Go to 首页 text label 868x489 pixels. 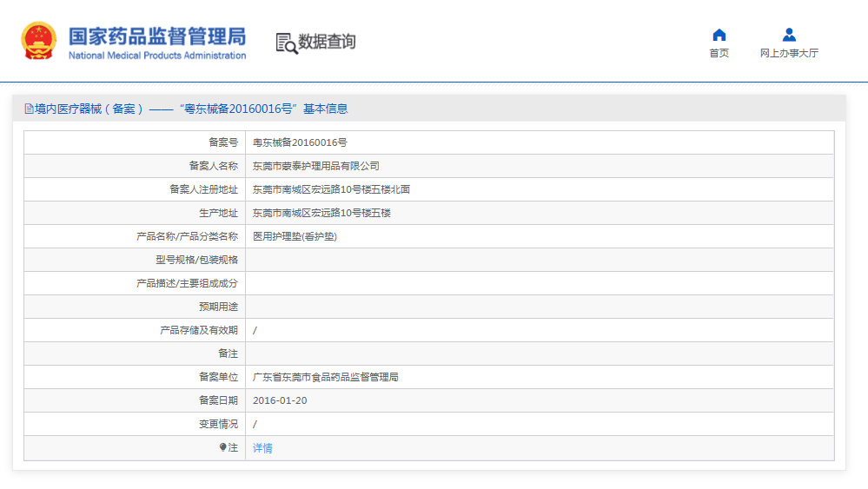(x=719, y=53)
